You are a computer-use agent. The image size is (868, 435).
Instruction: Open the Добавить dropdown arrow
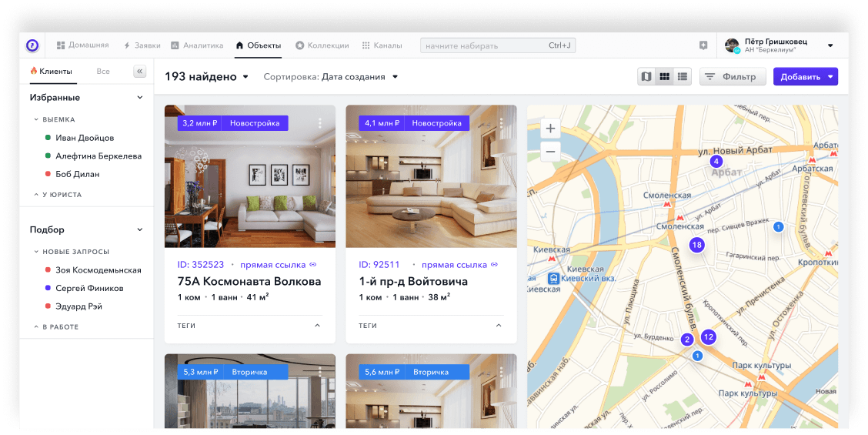pyautogui.click(x=830, y=76)
